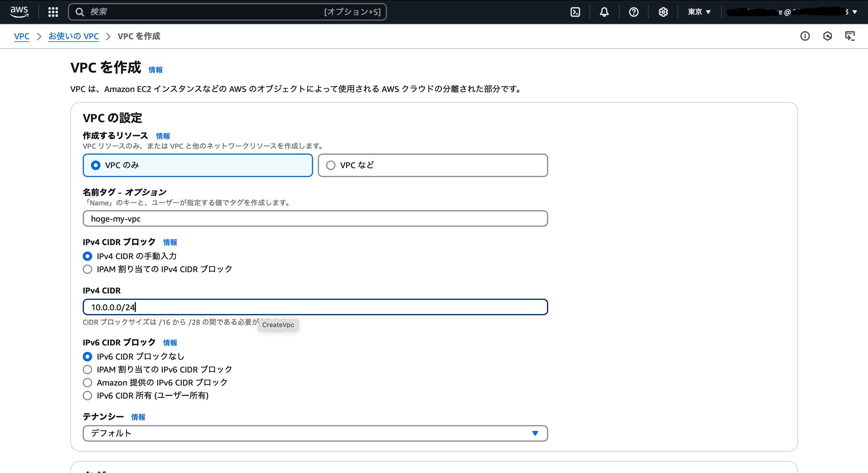Click the AWS logo home icon
Viewport: 868px width, 473px height.
19,12
